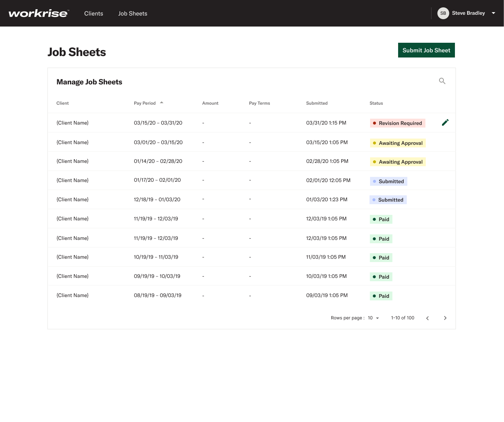
Task: Sort by the Status column header
Action: click(x=376, y=103)
